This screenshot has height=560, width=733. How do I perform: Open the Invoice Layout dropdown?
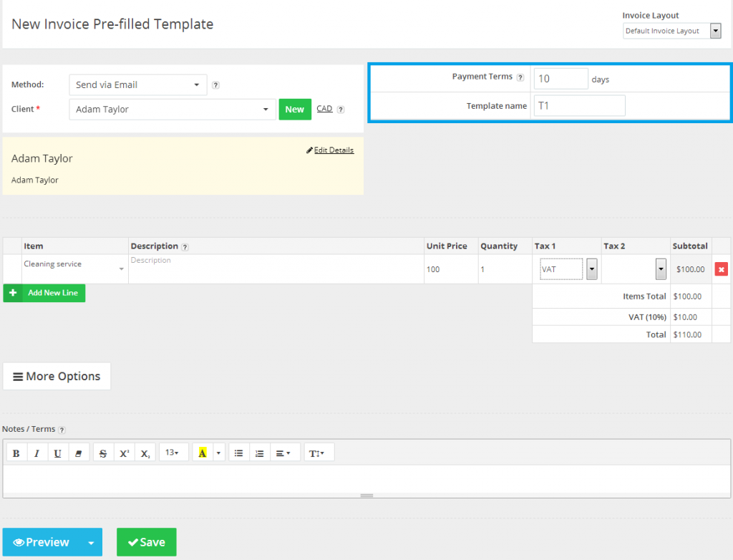(x=671, y=31)
